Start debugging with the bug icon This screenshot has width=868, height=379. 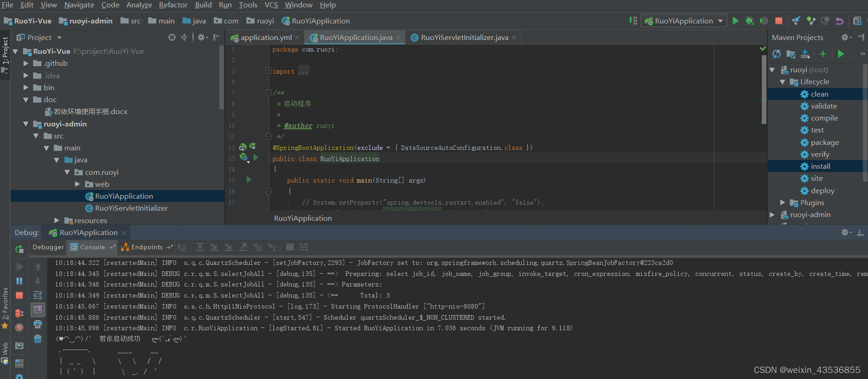(x=750, y=21)
